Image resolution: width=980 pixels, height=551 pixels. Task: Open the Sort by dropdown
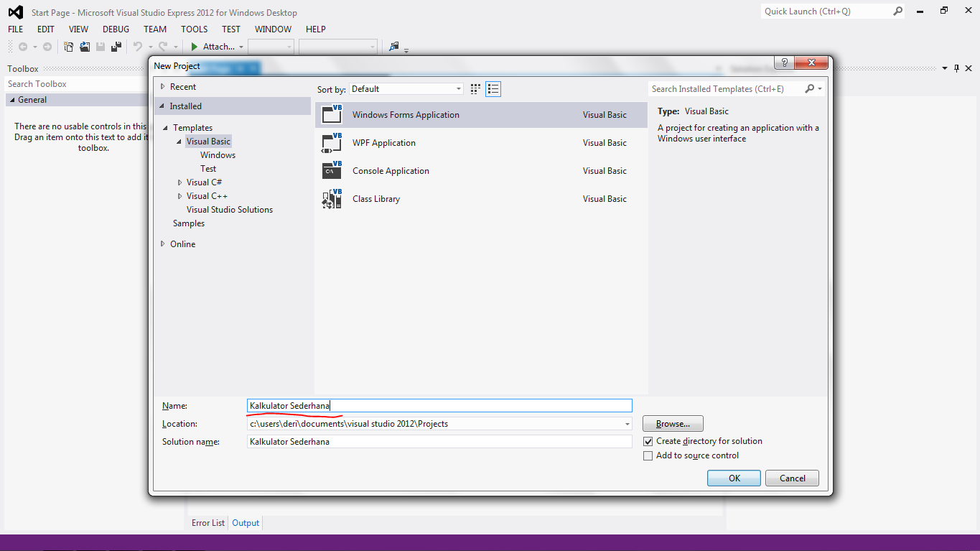pos(458,88)
